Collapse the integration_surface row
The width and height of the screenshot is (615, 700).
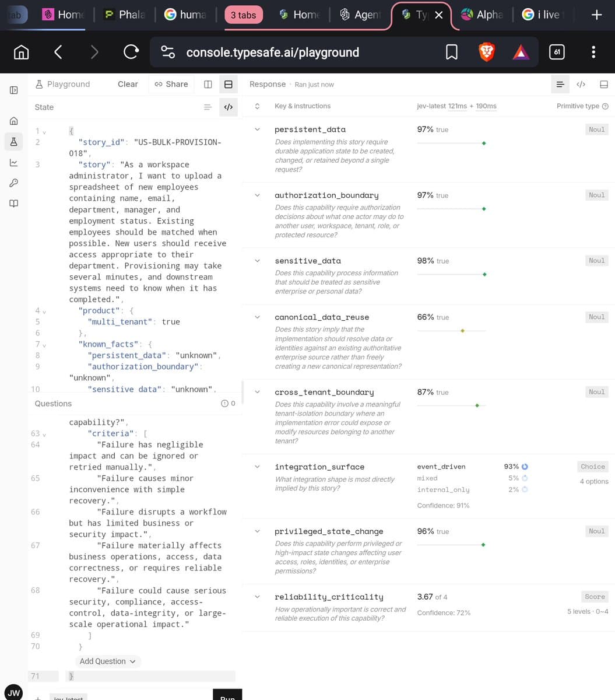pyautogui.click(x=257, y=467)
